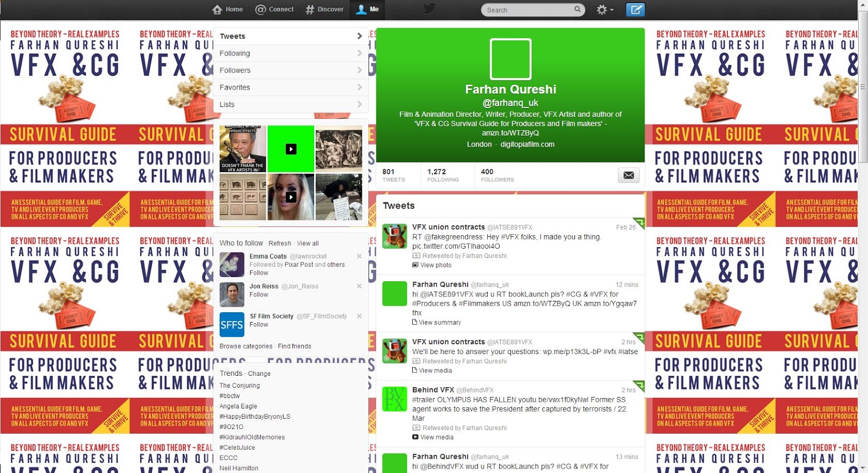The width and height of the screenshot is (868, 473).
Task: Compose a new tweet
Action: [635, 10]
